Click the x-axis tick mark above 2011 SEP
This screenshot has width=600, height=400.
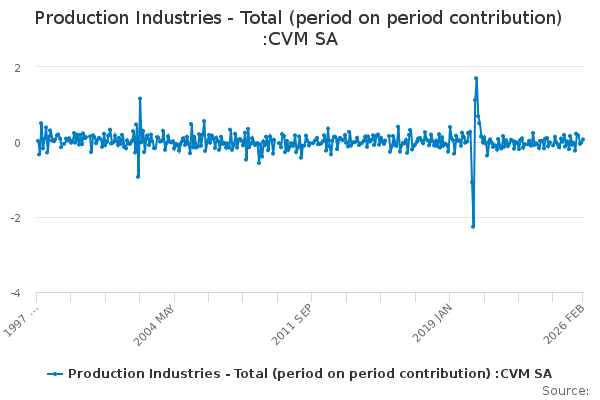coord(310,297)
